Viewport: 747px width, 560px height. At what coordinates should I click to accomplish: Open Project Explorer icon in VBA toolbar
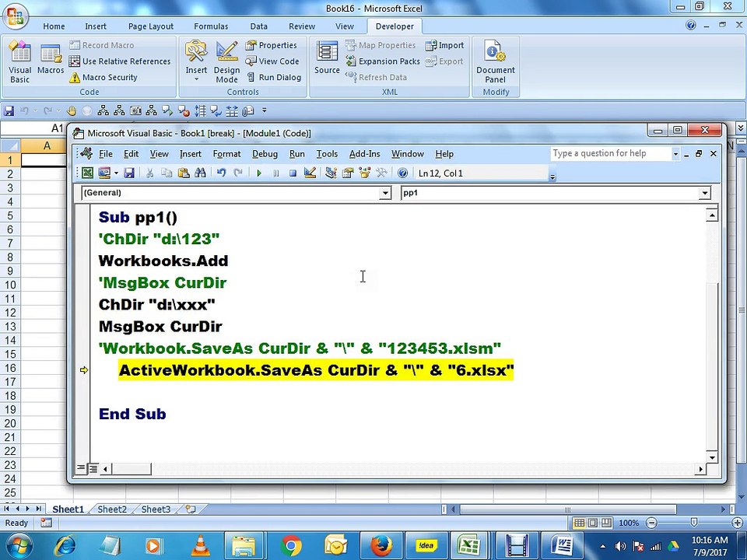click(331, 173)
